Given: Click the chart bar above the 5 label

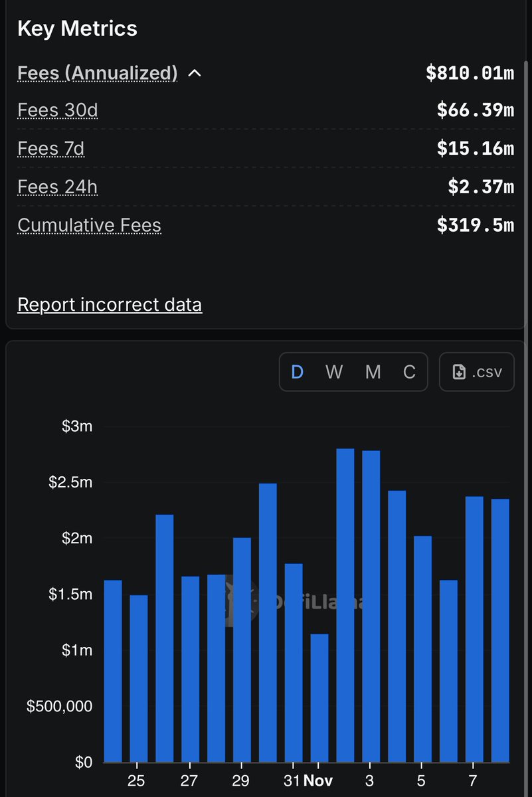Looking at the screenshot, I should [x=423, y=649].
